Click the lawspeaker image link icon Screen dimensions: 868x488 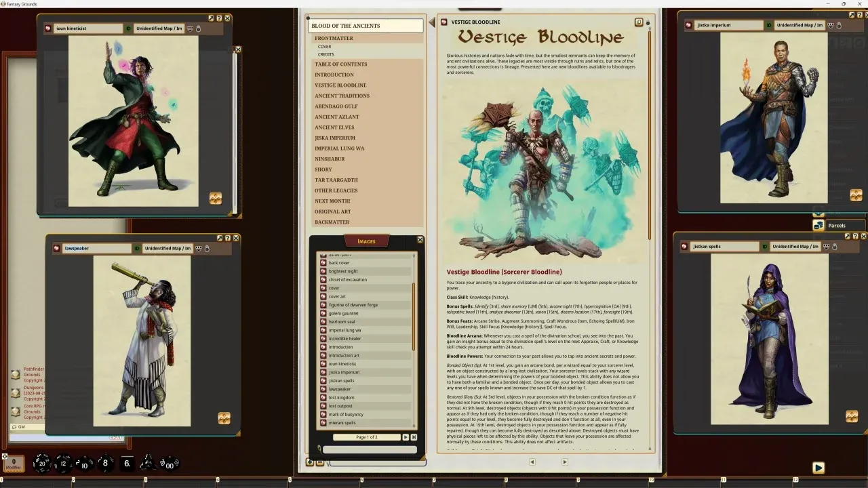tap(57, 248)
